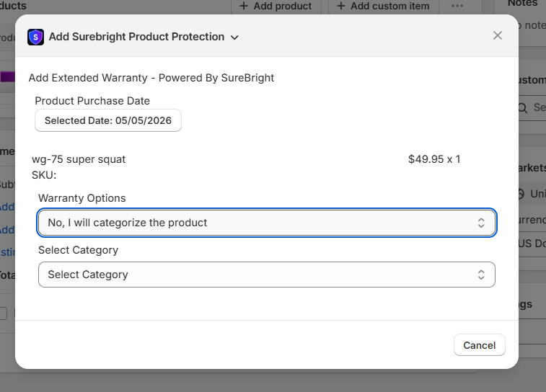
Task: Open the Selected Date 05/05/2026 picker
Action: pyautogui.click(x=108, y=120)
